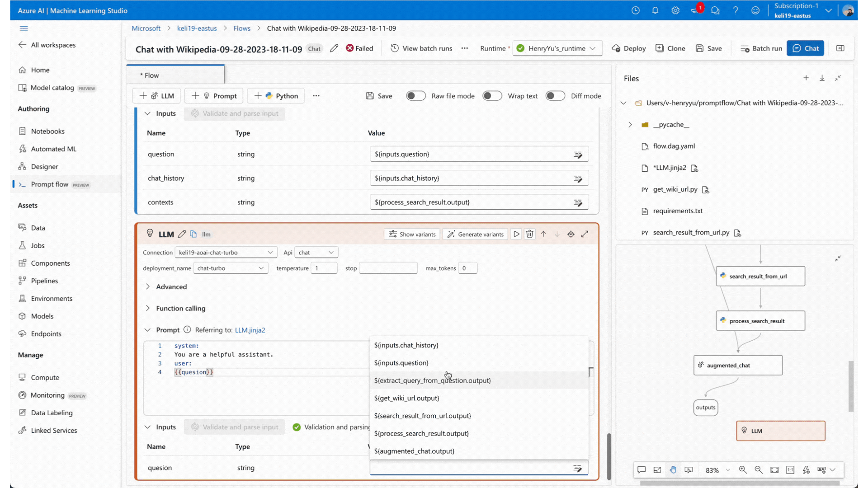Image resolution: width=868 pixels, height=488 pixels.
Task: Open the LLM.jinja2 link
Action: coord(250,330)
